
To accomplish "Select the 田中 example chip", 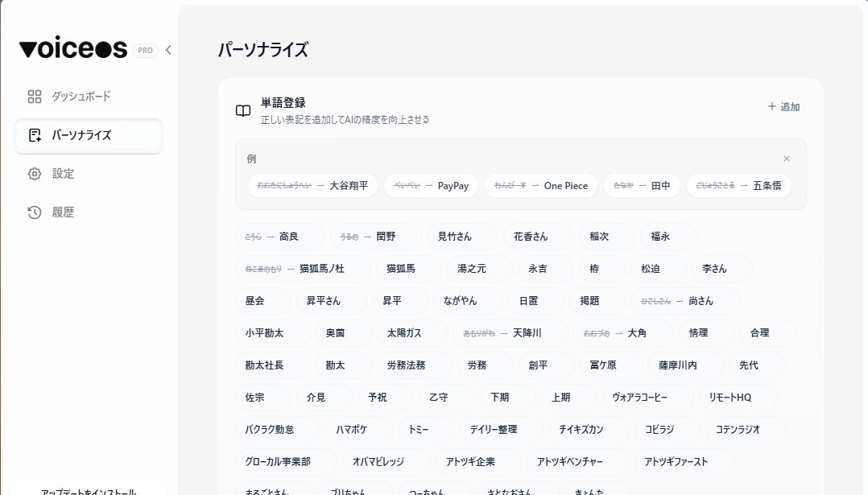I will (x=642, y=186).
